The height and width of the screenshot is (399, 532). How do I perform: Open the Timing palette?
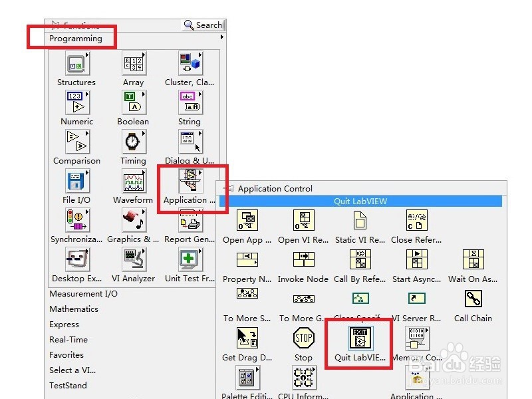tap(134, 142)
